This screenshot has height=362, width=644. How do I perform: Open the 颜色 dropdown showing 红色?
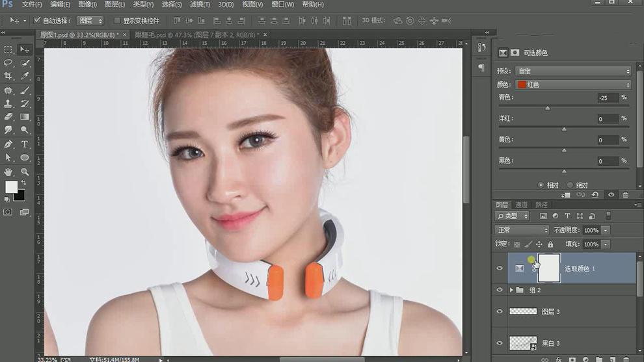(x=572, y=84)
